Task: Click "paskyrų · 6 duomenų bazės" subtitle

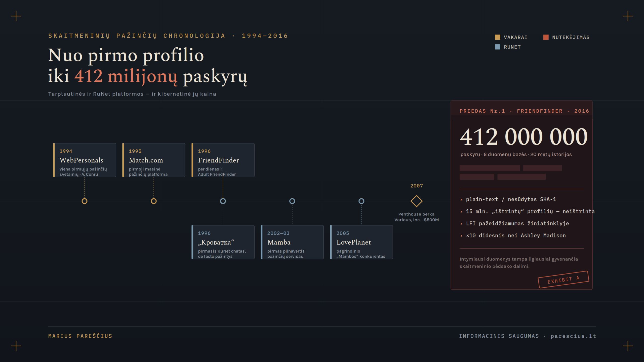Action: 516,154
